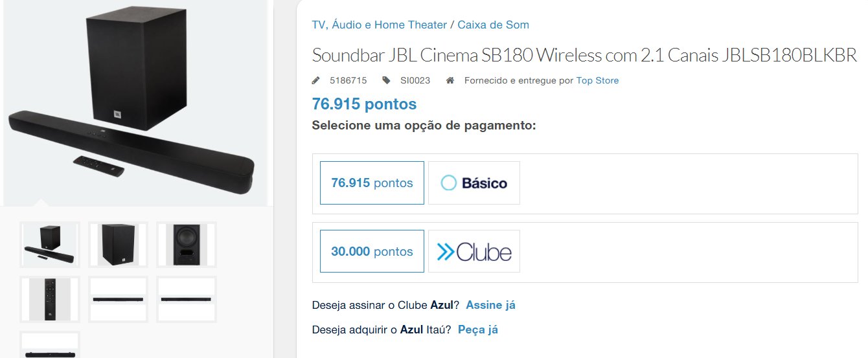View the last soundbar thumbnail in second row
The height and width of the screenshot is (358, 868).
click(187, 299)
